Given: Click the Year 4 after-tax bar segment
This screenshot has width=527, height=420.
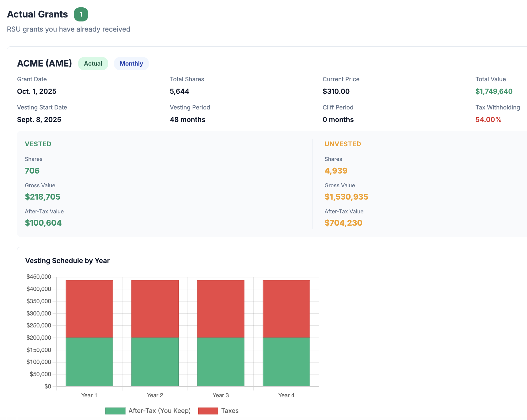Looking at the screenshot, I should pyautogui.click(x=286, y=362).
